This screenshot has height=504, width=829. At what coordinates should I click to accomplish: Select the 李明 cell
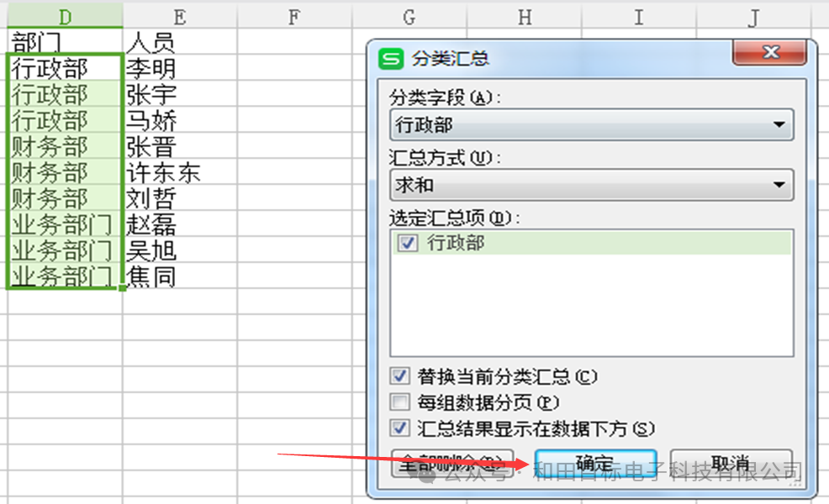click(x=180, y=68)
